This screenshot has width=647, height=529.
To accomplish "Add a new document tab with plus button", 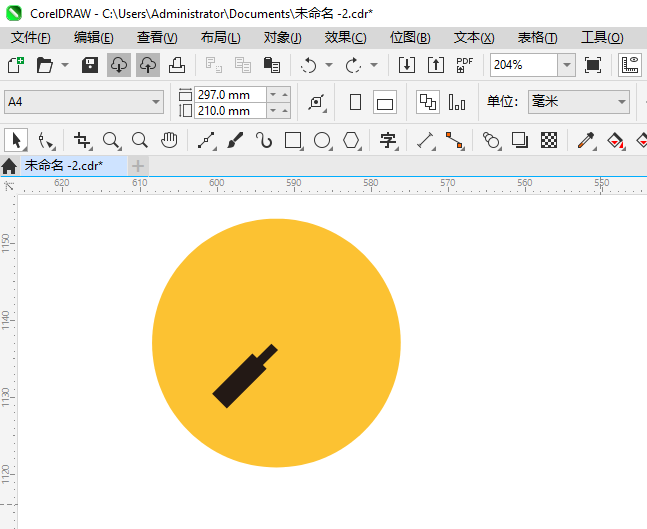I will [138, 165].
